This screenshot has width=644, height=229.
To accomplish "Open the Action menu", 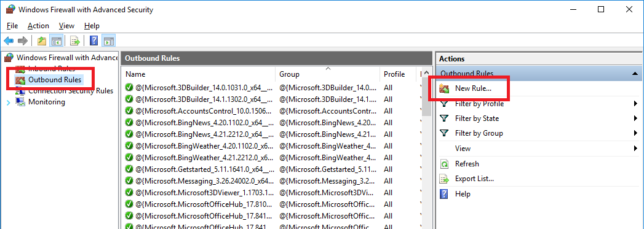I will pyautogui.click(x=38, y=26).
